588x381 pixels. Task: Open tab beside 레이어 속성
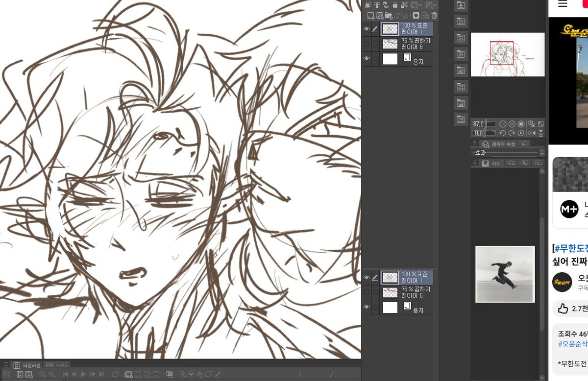524,143
